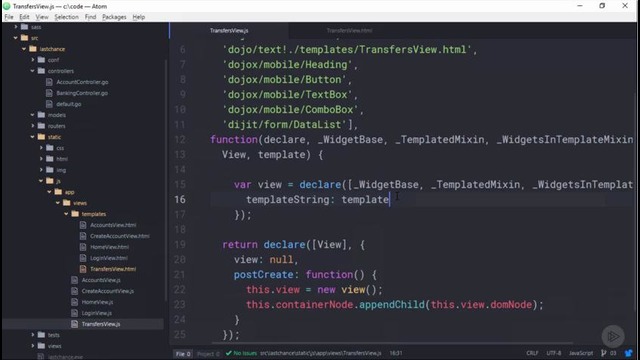
Task: Open the View menu
Action: point(42,17)
